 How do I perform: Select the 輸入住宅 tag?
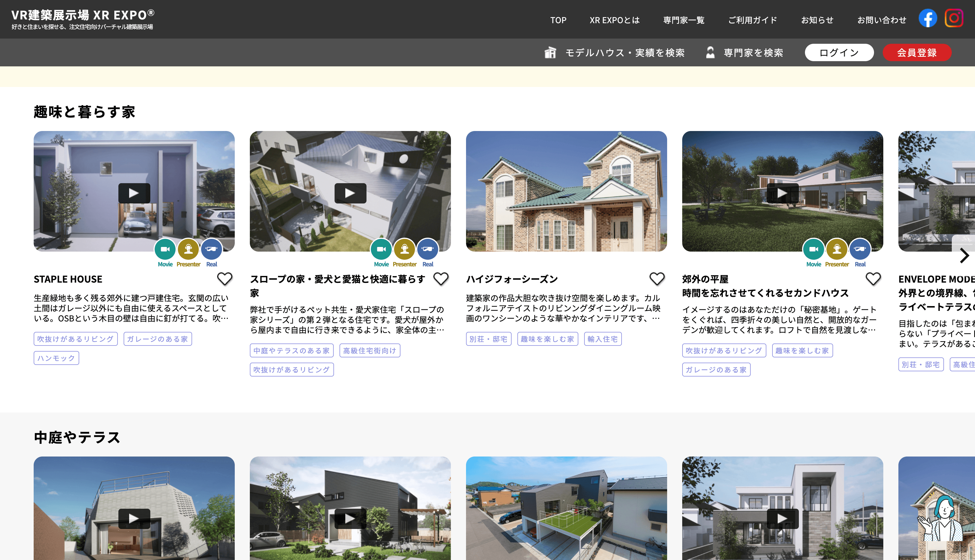pyautogui.click(x=602, y=339)
